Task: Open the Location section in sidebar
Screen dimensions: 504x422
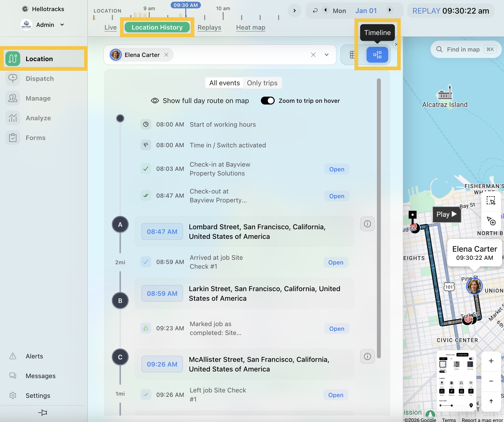Action: click(44, 59)
